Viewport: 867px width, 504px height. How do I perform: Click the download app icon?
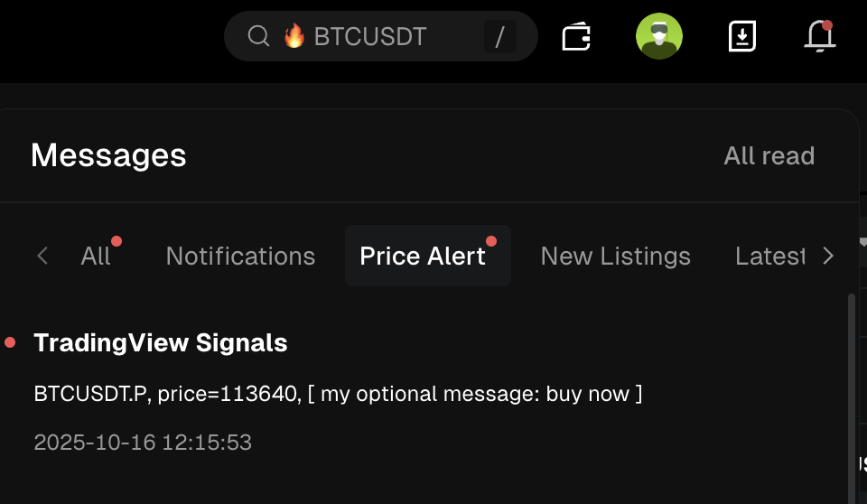(742, 36)
